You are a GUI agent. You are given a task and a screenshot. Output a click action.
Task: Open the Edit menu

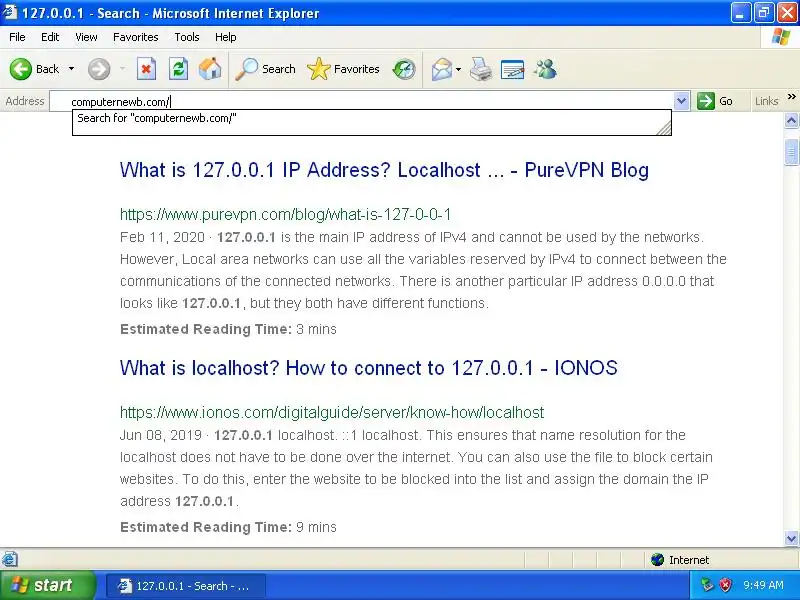50,37
